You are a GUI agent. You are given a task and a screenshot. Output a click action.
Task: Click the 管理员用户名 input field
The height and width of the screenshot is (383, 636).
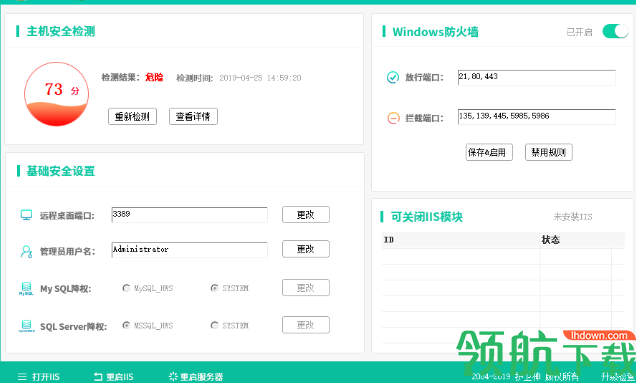[x=189, y=250]
